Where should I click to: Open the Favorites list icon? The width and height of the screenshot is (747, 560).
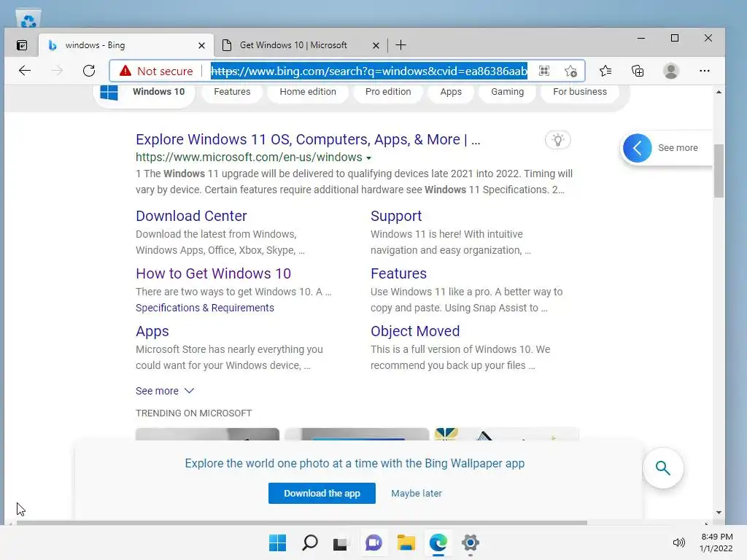605,71
